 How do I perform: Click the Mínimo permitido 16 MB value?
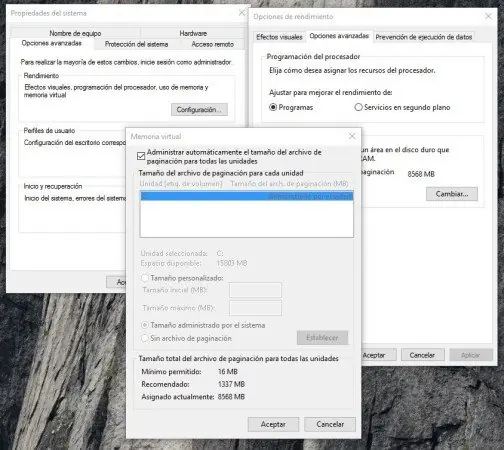tap(228, 372)
